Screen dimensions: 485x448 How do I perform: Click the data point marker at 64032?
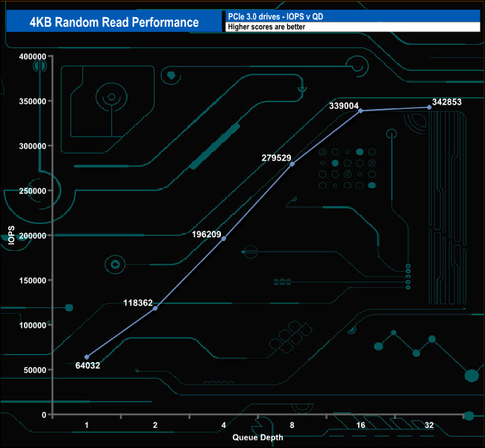coord(87,357)
